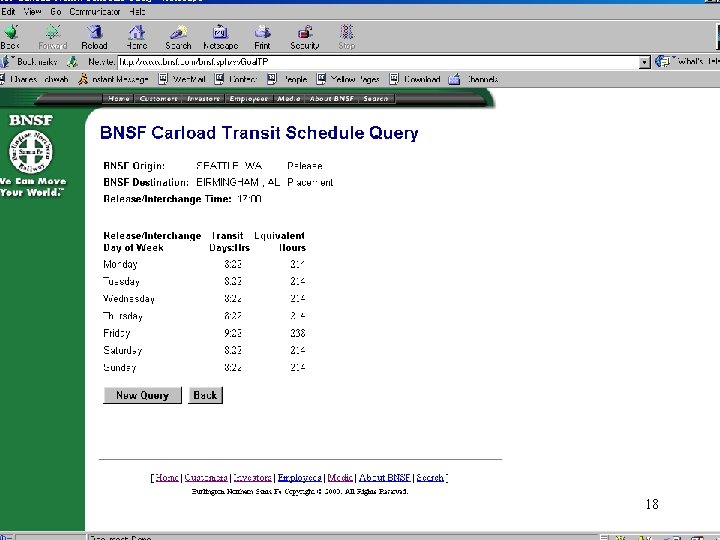This screenshot has height=540, width=720.
Task: Open Download personal toolbar shortcut
Action: (x=415, y=79)
